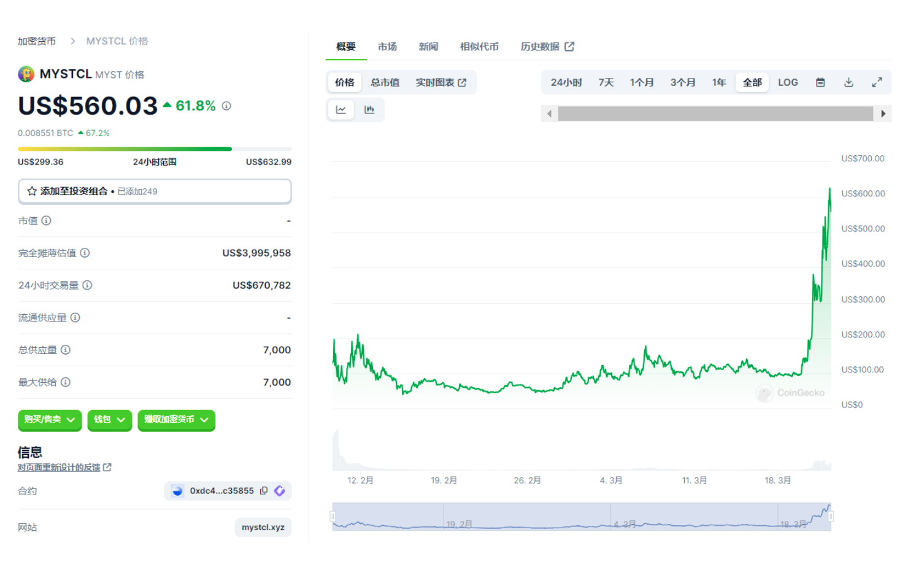Click the 0.008551 BTC price text
The image size is (924, 562).
pyautogui.click(x=45, y=133)
